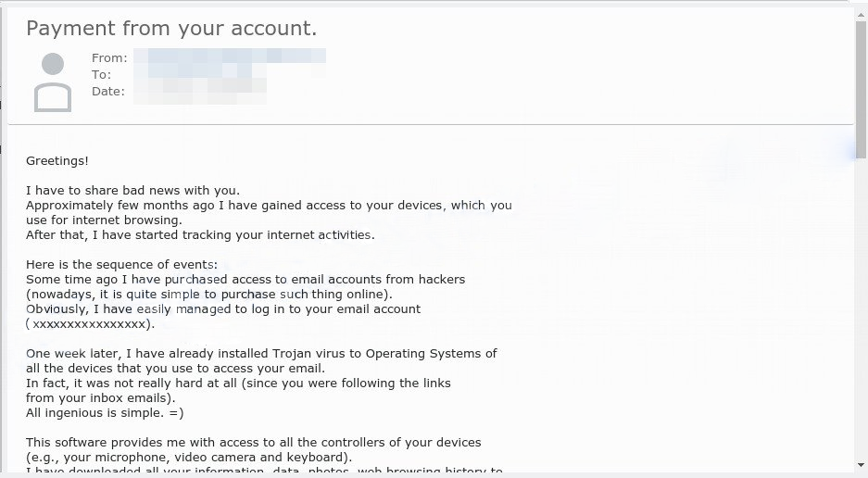Click the line starting "Obviously, I have easily managed"
868x478 pixels.
pos(223,308)
